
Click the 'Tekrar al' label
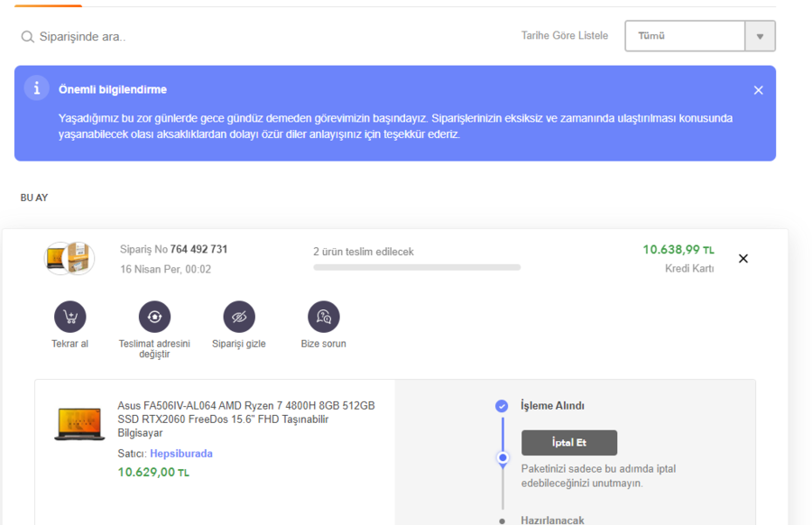69,344
